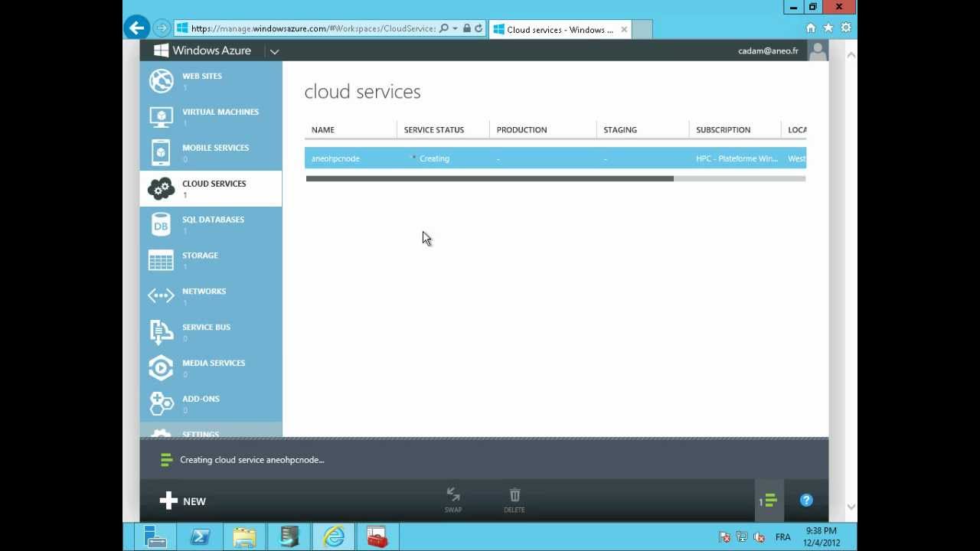This screenshot has height=551, width=980.
Task: Select MEDIA SERVICES in the sidebar
Action: tap(214, 363)
